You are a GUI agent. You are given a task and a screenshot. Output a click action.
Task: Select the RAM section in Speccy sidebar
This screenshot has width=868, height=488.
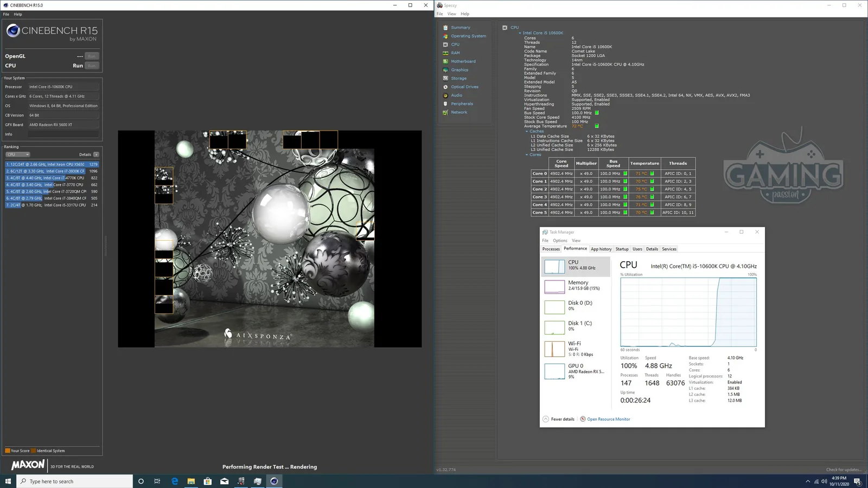[455, 53]
